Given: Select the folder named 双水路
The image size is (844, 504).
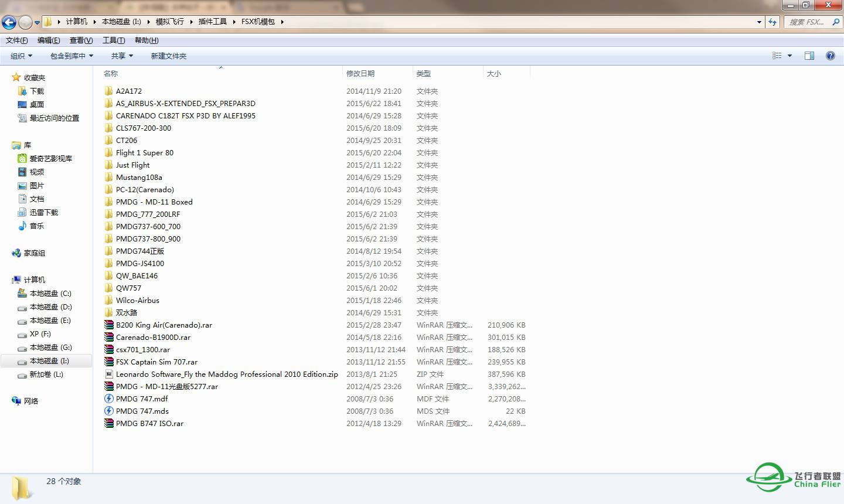Looking at the screenshot, I should (x=127, y=313).
